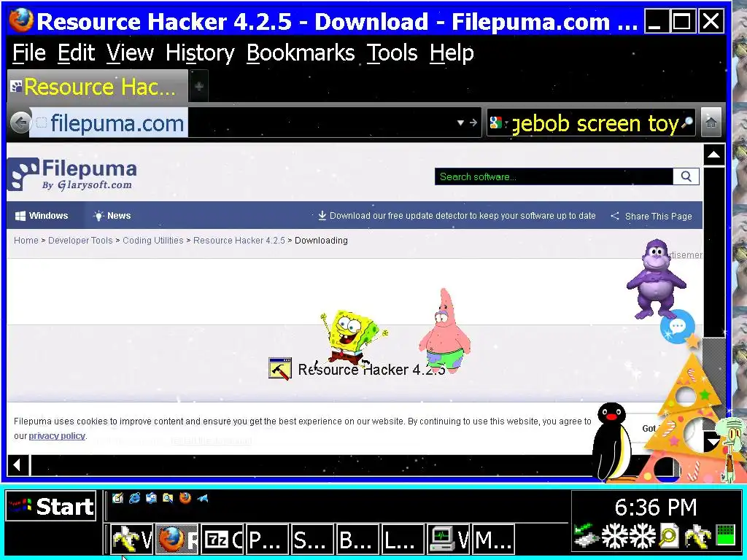
Task: Open the Coding Utilities breadcrumb link
Action: (x=153, y=241)
